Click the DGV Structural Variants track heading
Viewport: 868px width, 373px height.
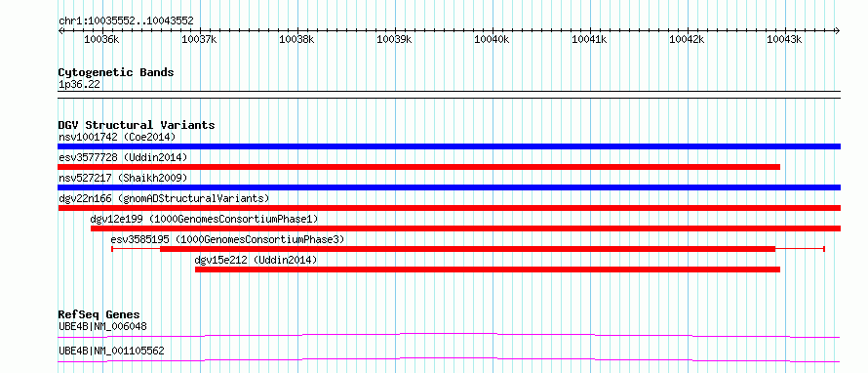137,125
